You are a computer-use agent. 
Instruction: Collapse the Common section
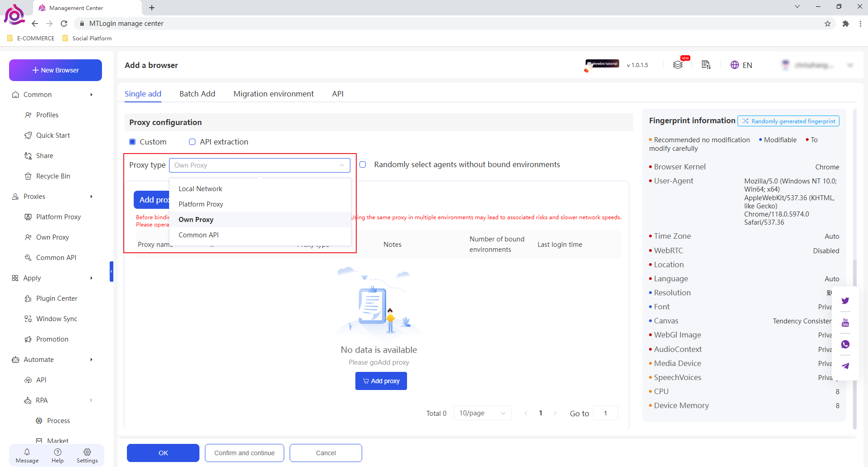pyautogui.click(x=91, y=95)
